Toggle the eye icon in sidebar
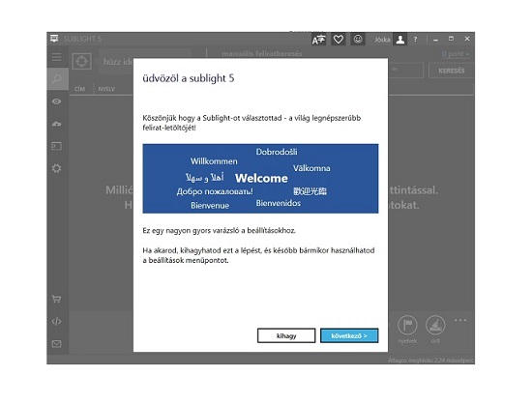The image size is (532, 405). [x=57, y=101]
